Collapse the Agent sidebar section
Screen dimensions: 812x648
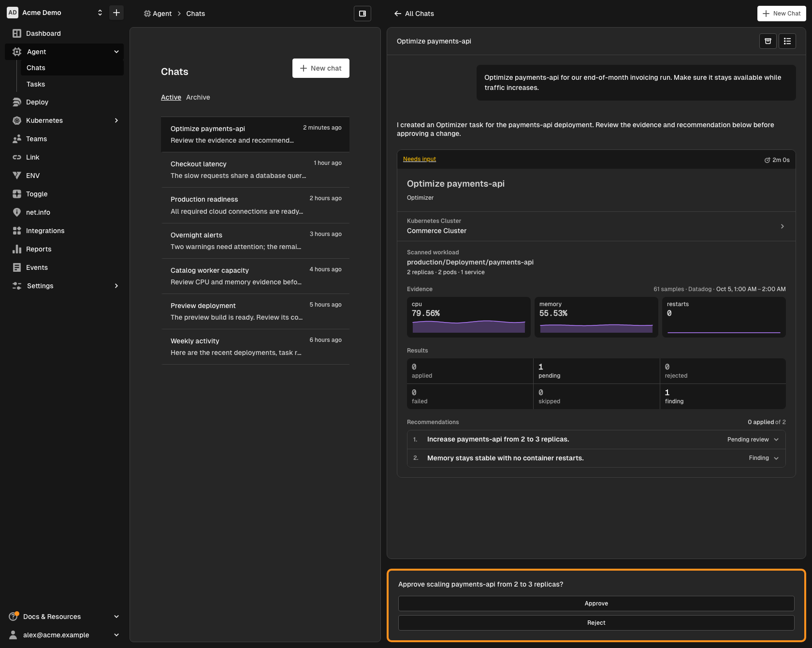tap(116, 52)
